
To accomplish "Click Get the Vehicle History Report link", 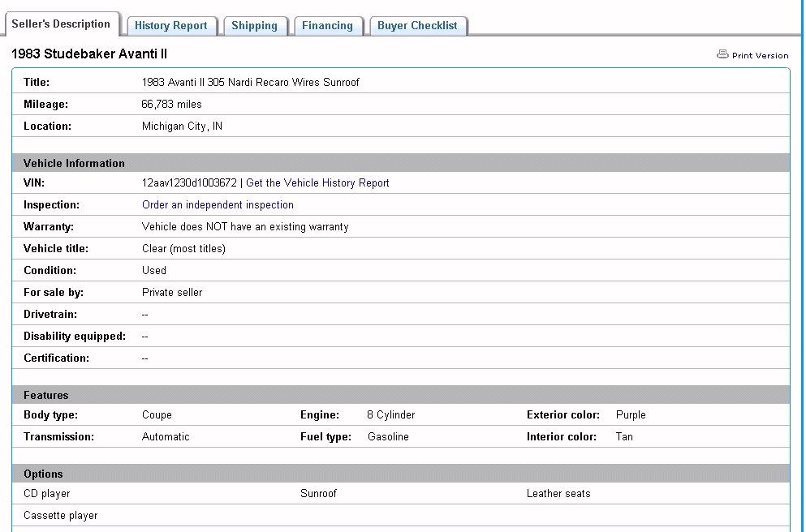I will [317, 183].
